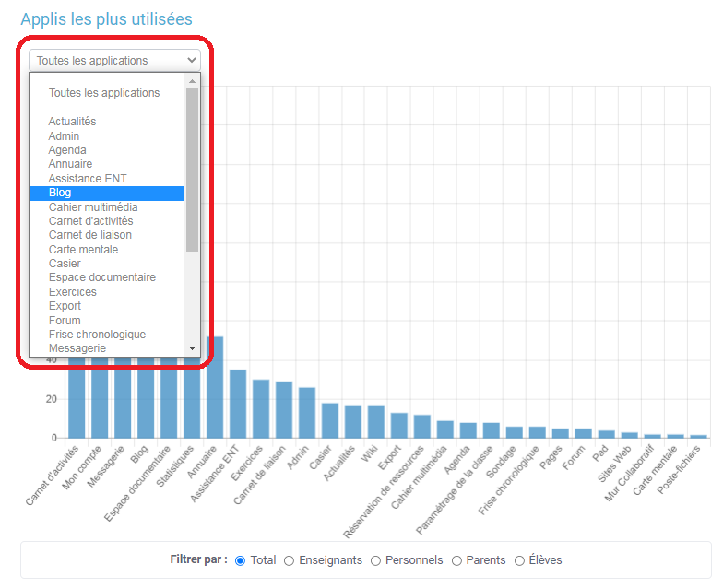The image size is (723, 588).
Task: Choose the Parents filter option
Action: point(456,560)
